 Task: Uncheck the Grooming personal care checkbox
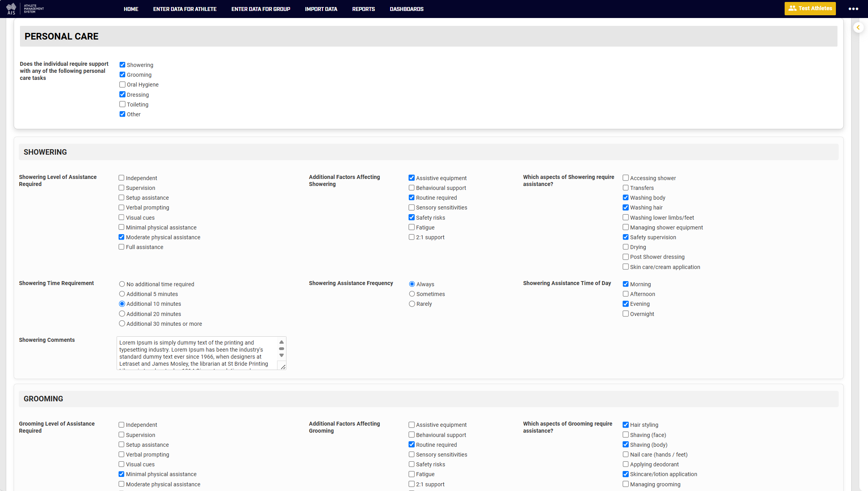(x=122, y=74)
